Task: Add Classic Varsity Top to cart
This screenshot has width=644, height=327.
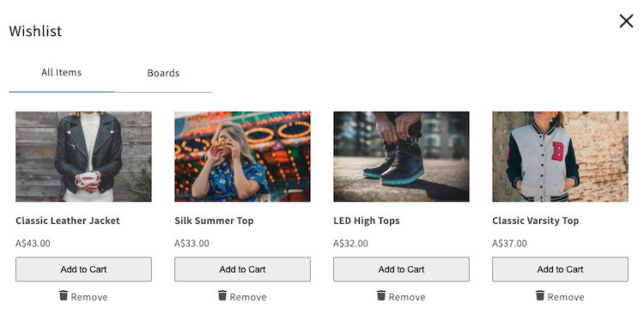Action: (560, 269)
